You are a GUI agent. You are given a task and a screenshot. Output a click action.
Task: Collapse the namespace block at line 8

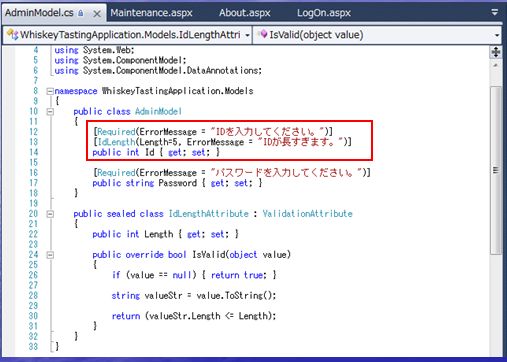click(x=50, y=91)
